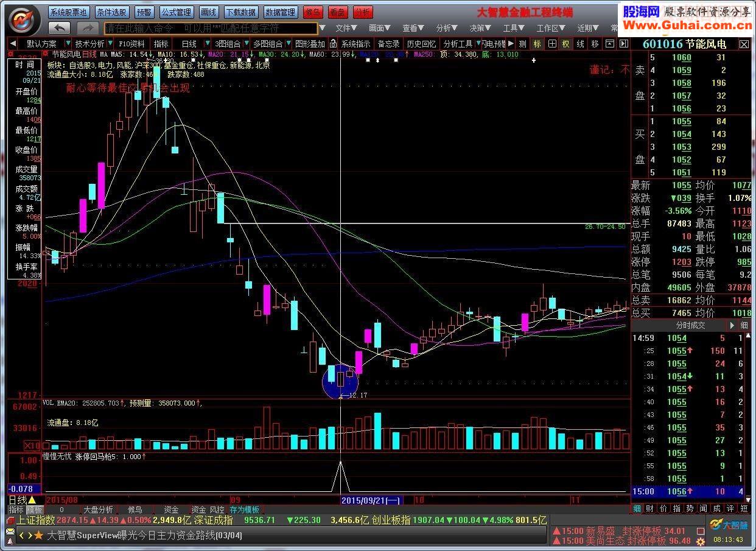Image resolution: width=756 pixels, height=551 pixels.
Task: Select the 历史回忆 toolbar item
Action: click(x=421, y=44)
